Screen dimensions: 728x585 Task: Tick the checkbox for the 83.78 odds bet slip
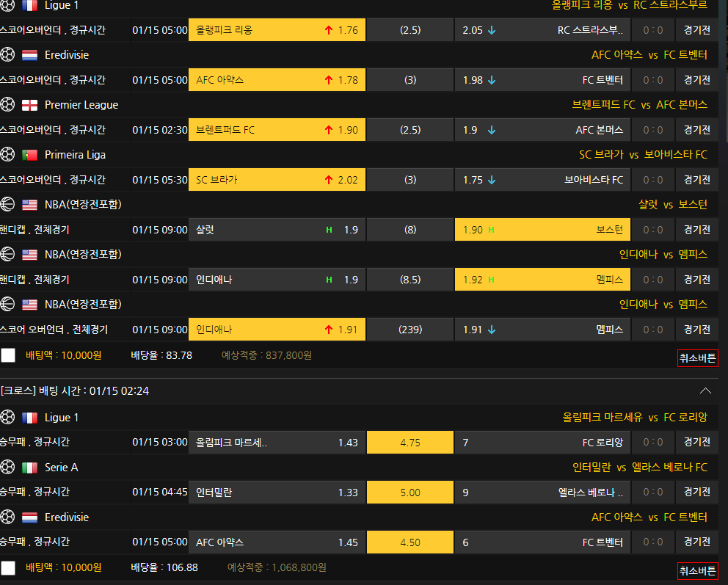coord(8,355)
